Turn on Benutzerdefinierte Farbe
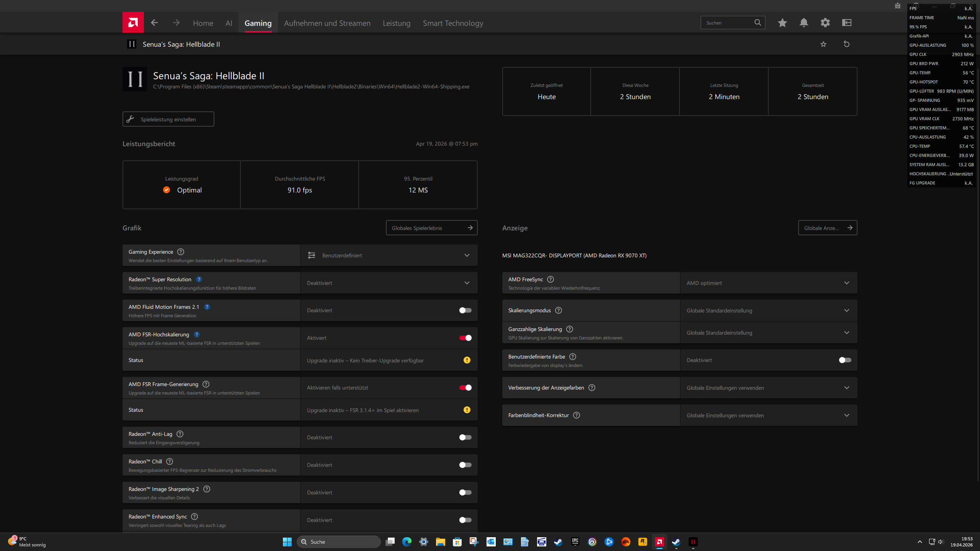 [844, 360]
